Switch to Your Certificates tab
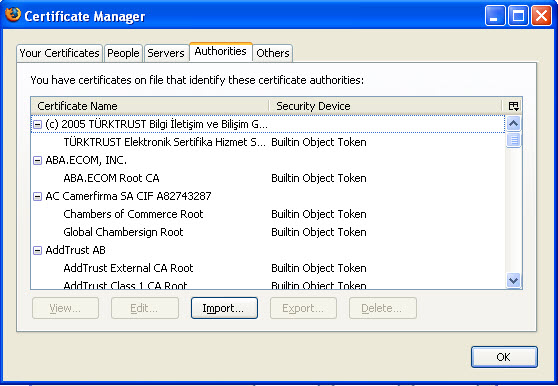Screen dimensions: 558x386 coord(59,53)
